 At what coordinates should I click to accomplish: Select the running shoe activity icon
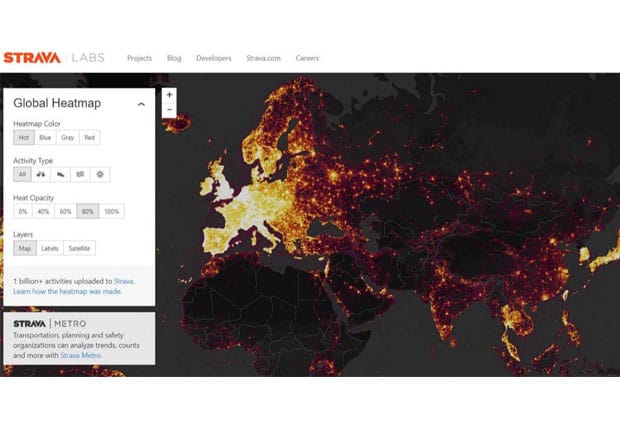pyautogui.click(x=60, y=174)
